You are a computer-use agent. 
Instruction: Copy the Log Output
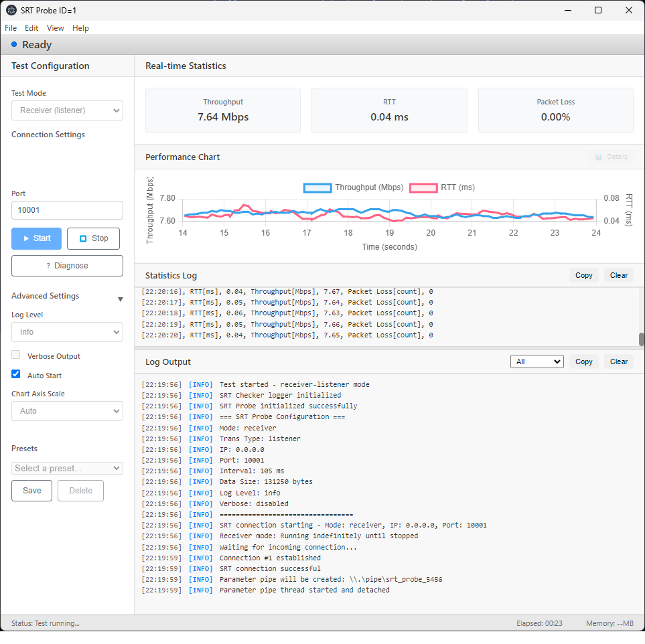click(x=583, y=362)
